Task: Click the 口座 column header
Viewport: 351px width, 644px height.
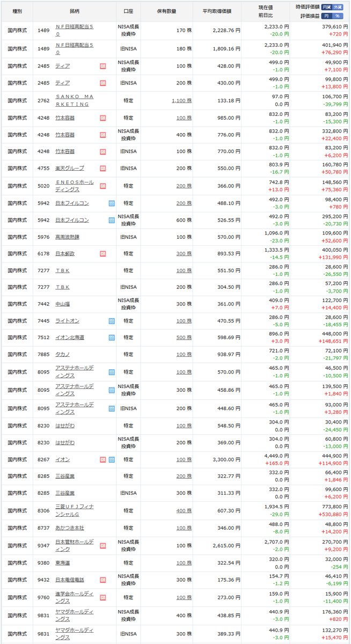Action: [129, 11]
